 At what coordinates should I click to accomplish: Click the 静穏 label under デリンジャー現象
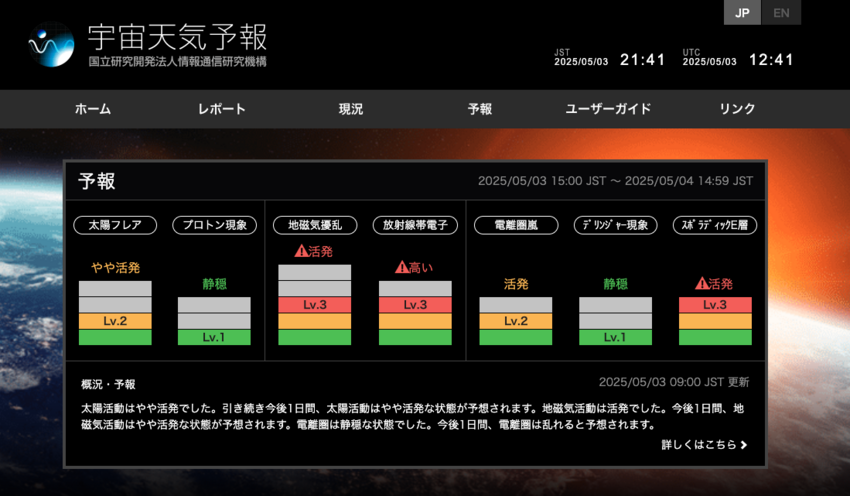coord(615,284)
